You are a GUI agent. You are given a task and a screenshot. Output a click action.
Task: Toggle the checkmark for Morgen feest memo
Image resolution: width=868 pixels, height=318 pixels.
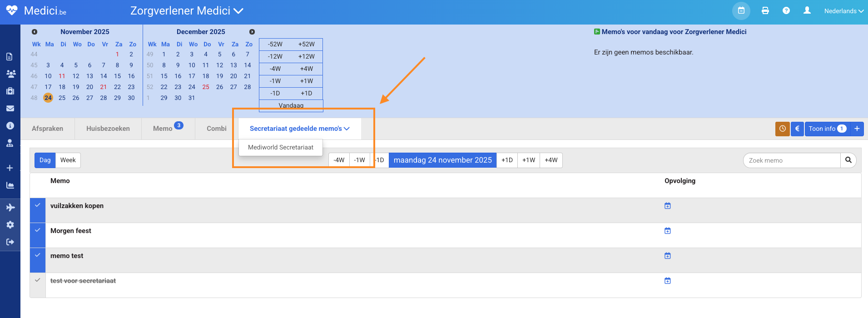38,230
